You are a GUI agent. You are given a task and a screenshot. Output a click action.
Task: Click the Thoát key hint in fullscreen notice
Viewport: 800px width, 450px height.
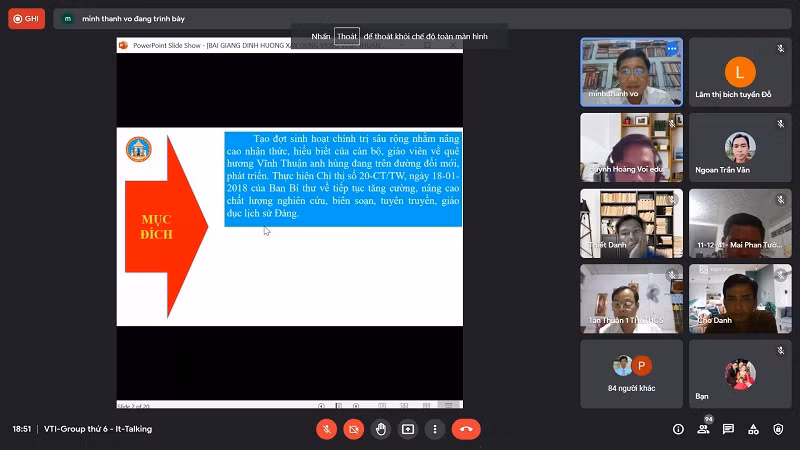[347, 36]
